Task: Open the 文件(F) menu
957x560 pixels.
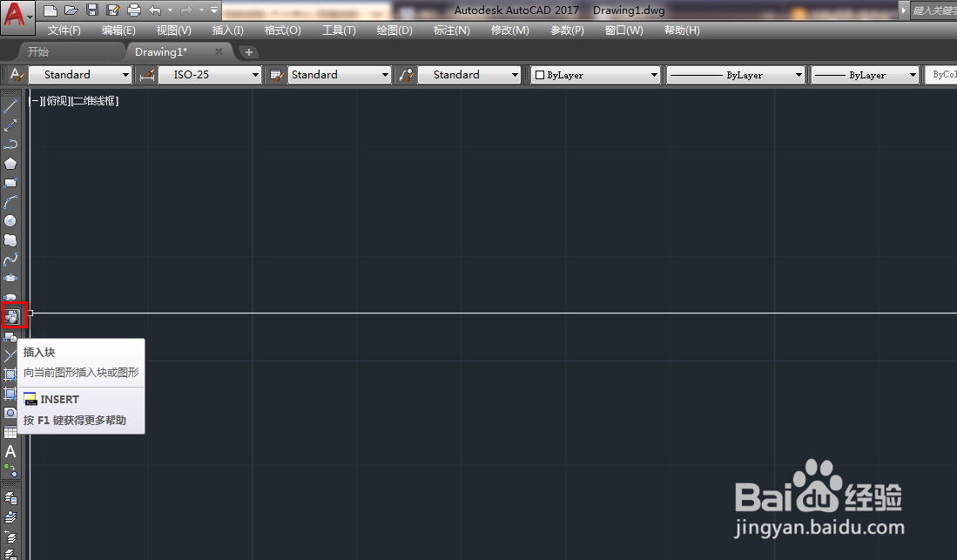Action: [x=64, y=30]
